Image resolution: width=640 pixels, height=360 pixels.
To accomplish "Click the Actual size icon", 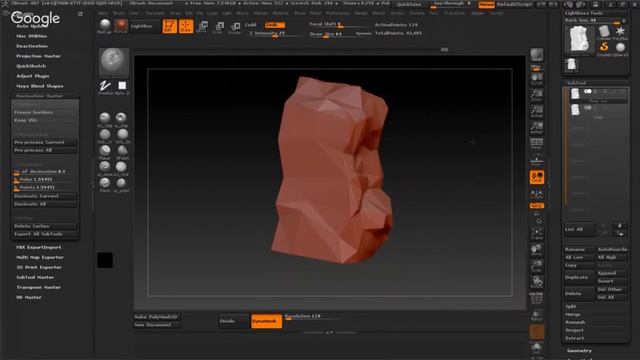I will coord(537,111).
